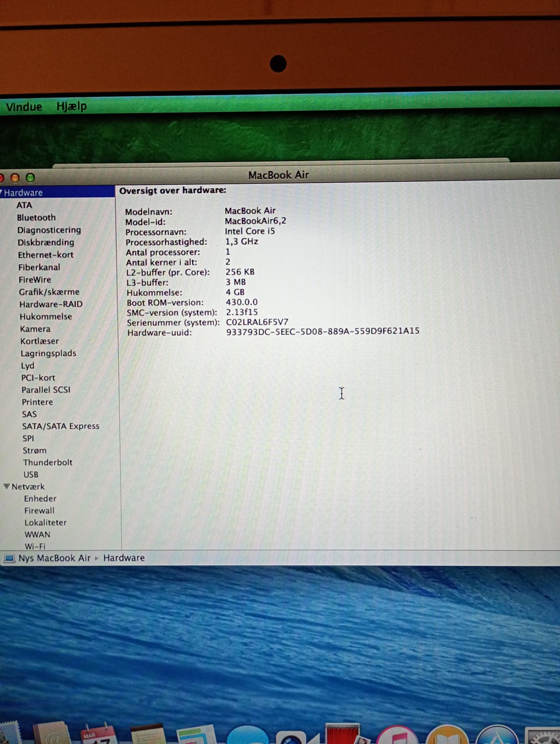
Task: Click the green zoom window button
Action: 30,177
